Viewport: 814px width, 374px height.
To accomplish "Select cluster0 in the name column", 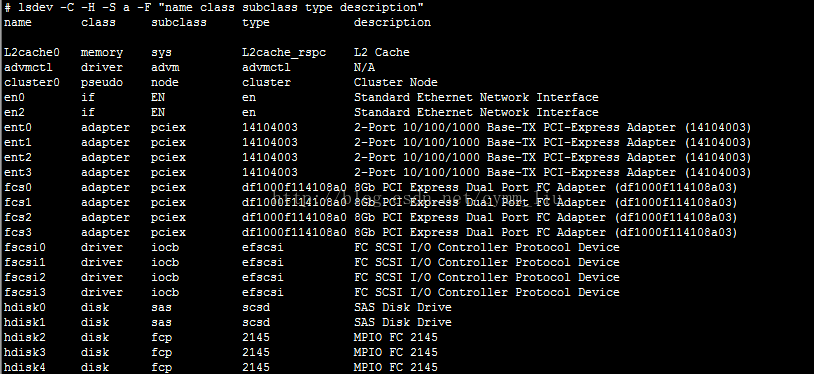I will tap(32, 83).
